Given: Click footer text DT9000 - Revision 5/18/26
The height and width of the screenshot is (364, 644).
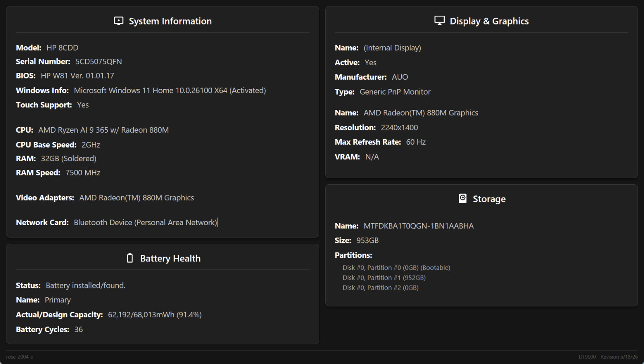Looking at the screenshot, I should [x=608, y=357].
